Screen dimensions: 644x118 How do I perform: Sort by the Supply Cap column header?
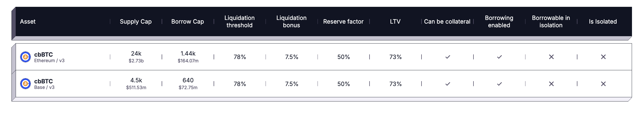tap(136, 22)
